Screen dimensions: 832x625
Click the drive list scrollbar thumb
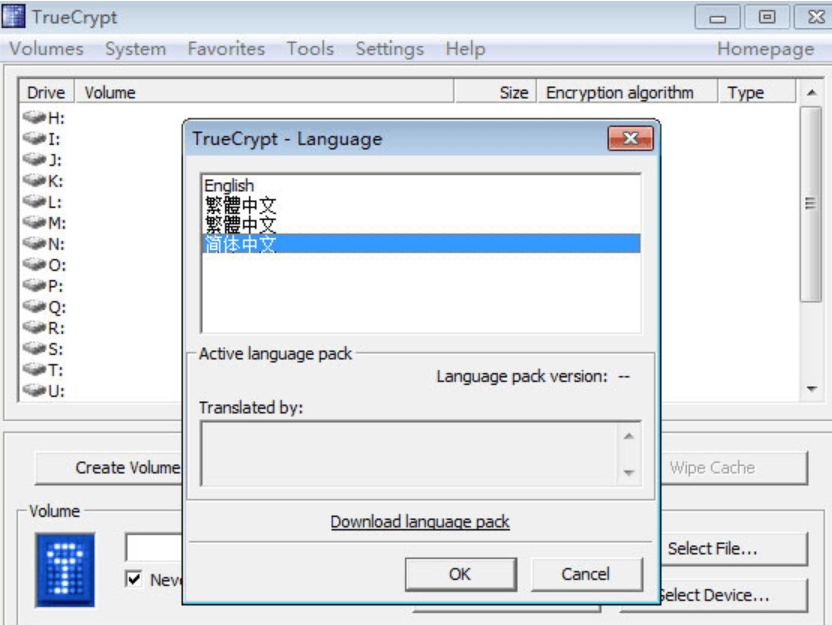point(811,204)
